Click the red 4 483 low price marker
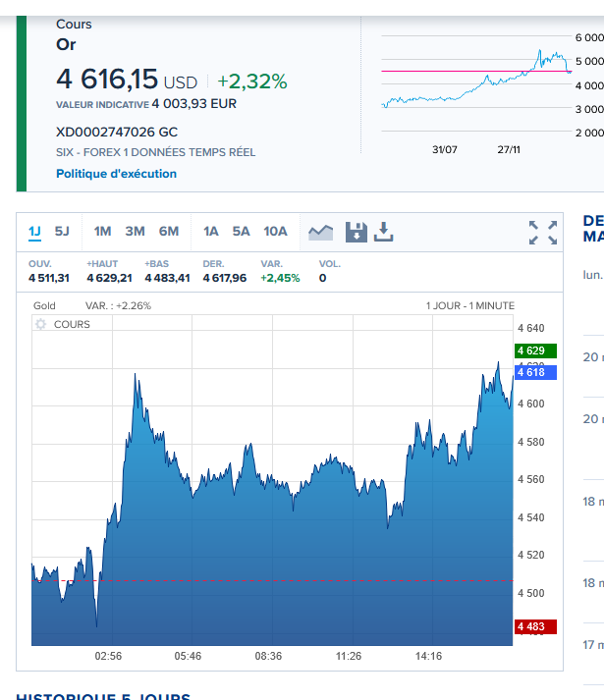Screen dimensions: 604x700 tap(535, 626)
